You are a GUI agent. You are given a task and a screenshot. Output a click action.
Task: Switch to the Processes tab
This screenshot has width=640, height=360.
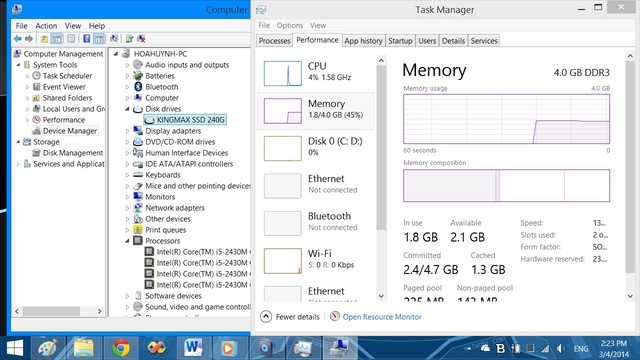274,41
